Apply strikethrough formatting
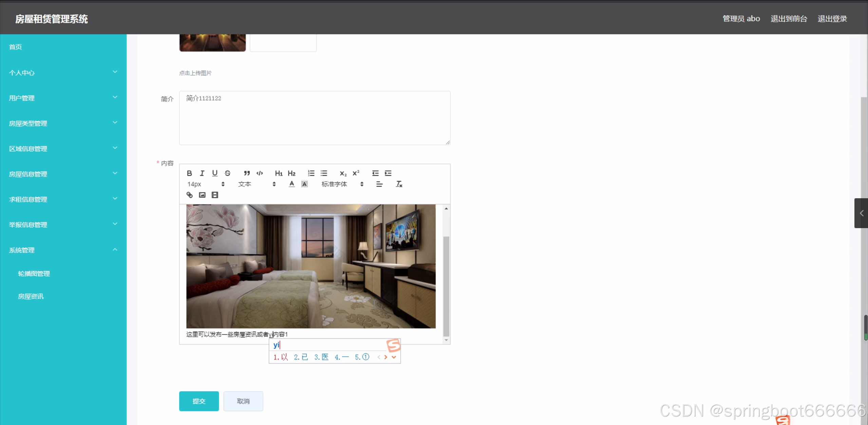The image size is (868, 425). 228,173
